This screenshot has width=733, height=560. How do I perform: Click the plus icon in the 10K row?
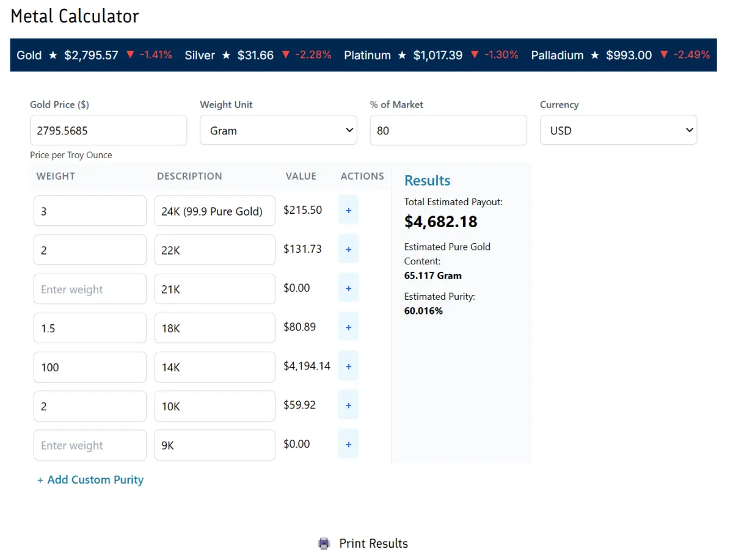pyautogui.click(x=348, y=405)
